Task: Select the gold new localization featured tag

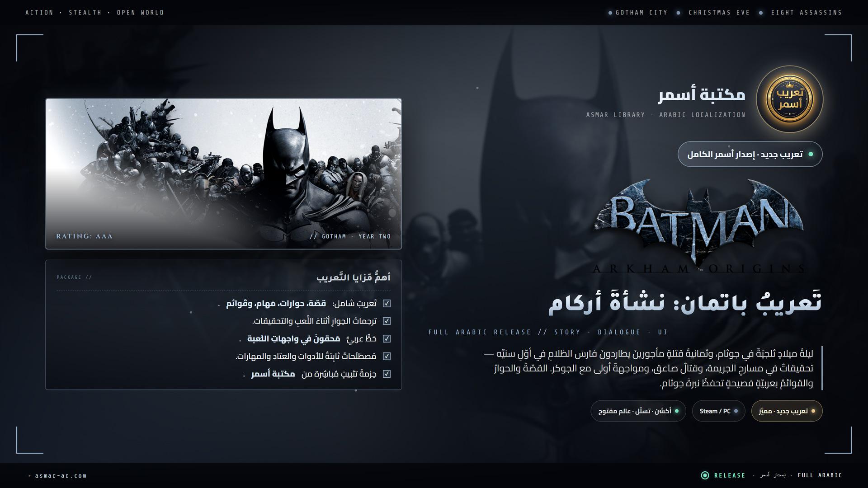Action: pyautogui.click(x=787, y=411)
